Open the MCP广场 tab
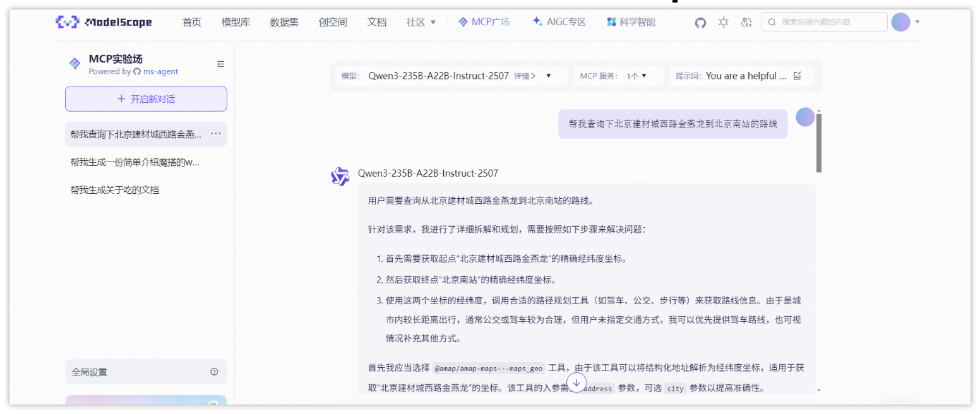 [484, 22]
